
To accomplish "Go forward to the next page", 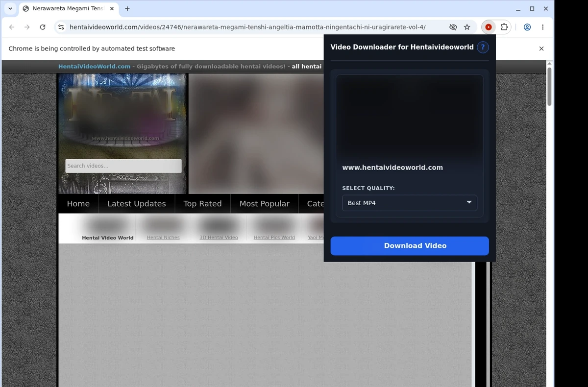I will (27, 27).
